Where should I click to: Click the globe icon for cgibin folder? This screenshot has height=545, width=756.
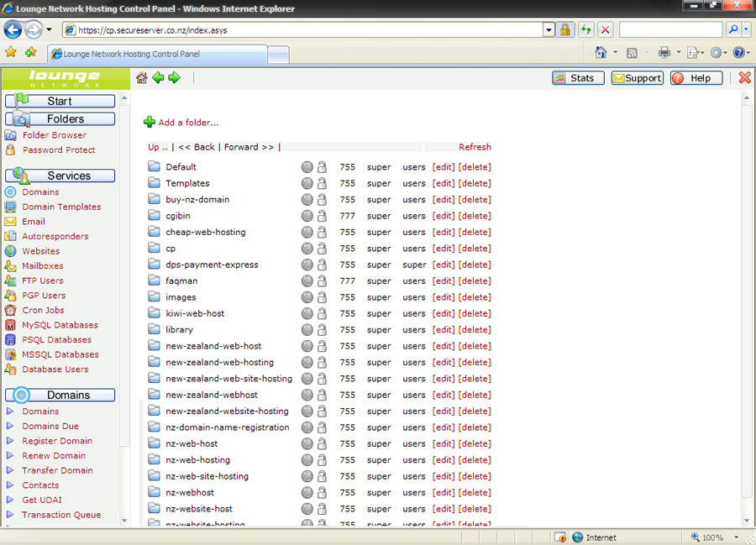307,216
